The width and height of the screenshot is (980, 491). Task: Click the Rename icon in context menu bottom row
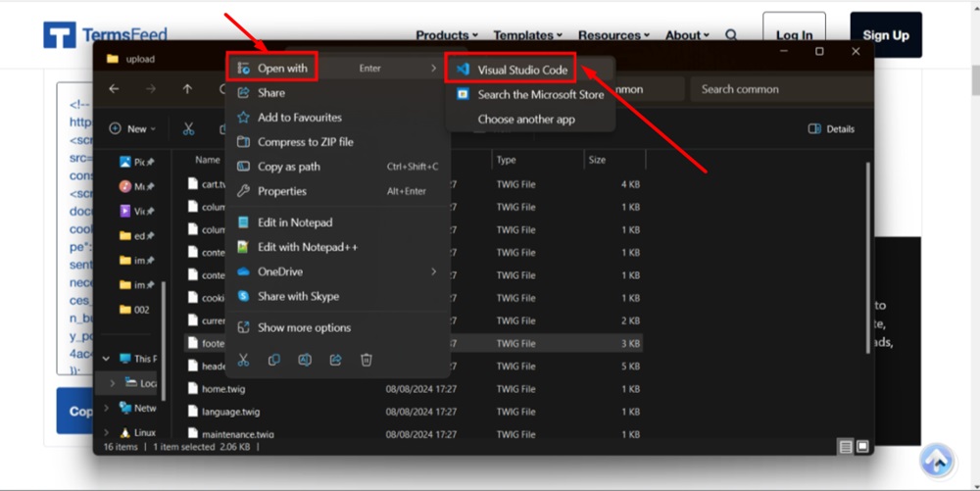(x=305, y=360)
